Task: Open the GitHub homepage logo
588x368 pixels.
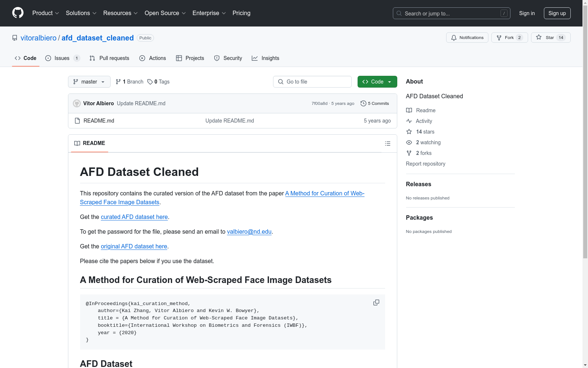Action: coord(18,13)
